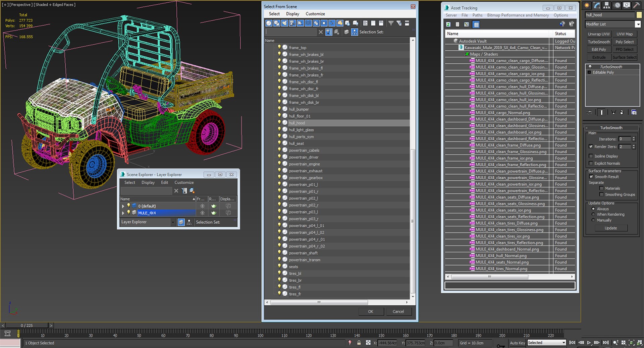Increase the Render Iters spinner
Viewport: 644px width, 348px height.
634,145
